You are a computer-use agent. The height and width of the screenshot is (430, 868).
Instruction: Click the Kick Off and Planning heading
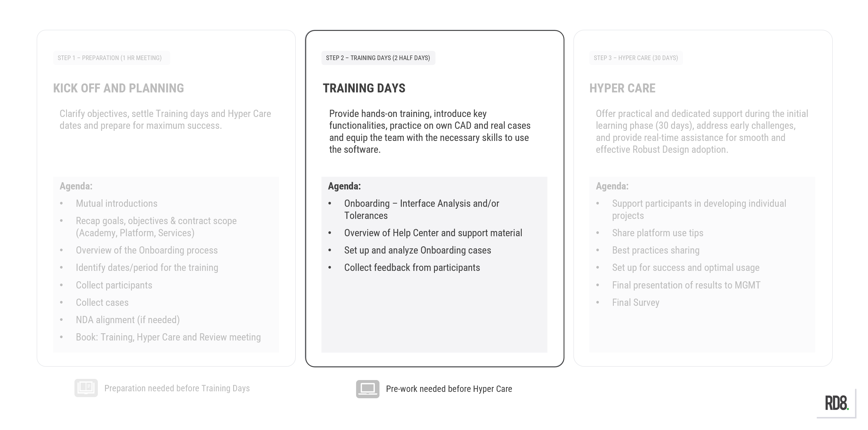[x=119, y=88]
